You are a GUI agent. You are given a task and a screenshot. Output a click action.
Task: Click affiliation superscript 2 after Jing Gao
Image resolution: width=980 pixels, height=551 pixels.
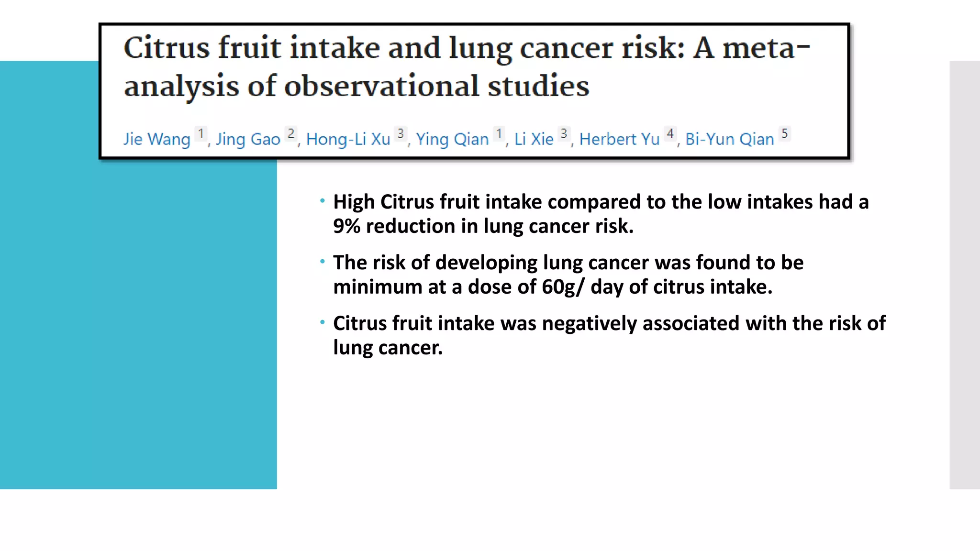click(x=291, y=133)
